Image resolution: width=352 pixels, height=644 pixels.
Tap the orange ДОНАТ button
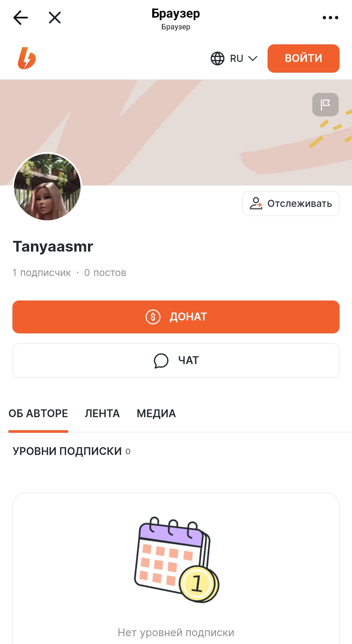pos(176,317)
